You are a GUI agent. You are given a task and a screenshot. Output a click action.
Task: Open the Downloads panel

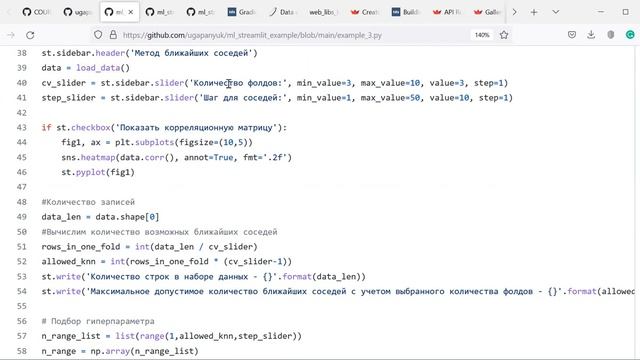[591, 35]
